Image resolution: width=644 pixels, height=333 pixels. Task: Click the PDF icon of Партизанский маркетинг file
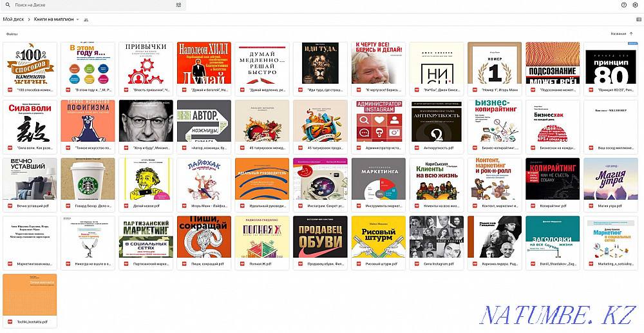(x=126, y=264)
